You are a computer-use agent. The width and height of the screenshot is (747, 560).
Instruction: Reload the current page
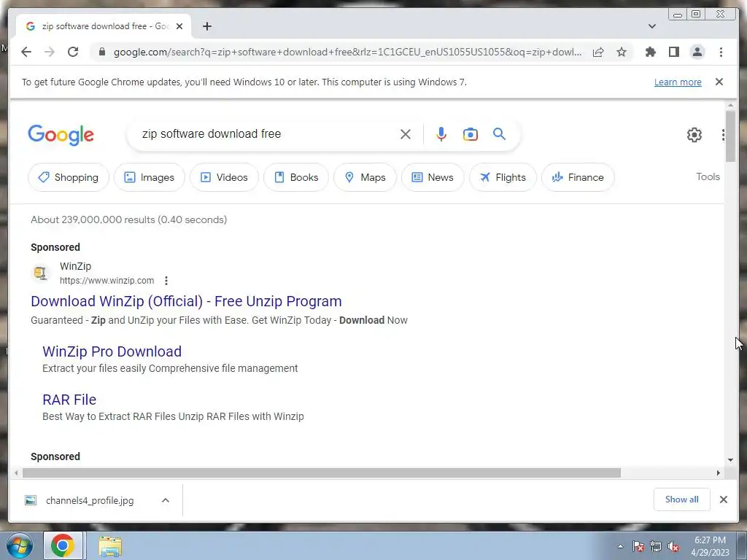point(73,52)
